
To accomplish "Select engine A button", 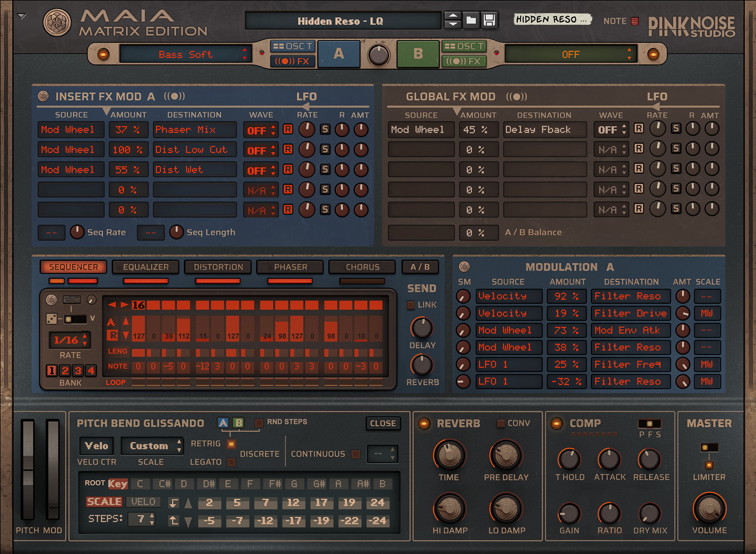I will click(x=339, y=54).
